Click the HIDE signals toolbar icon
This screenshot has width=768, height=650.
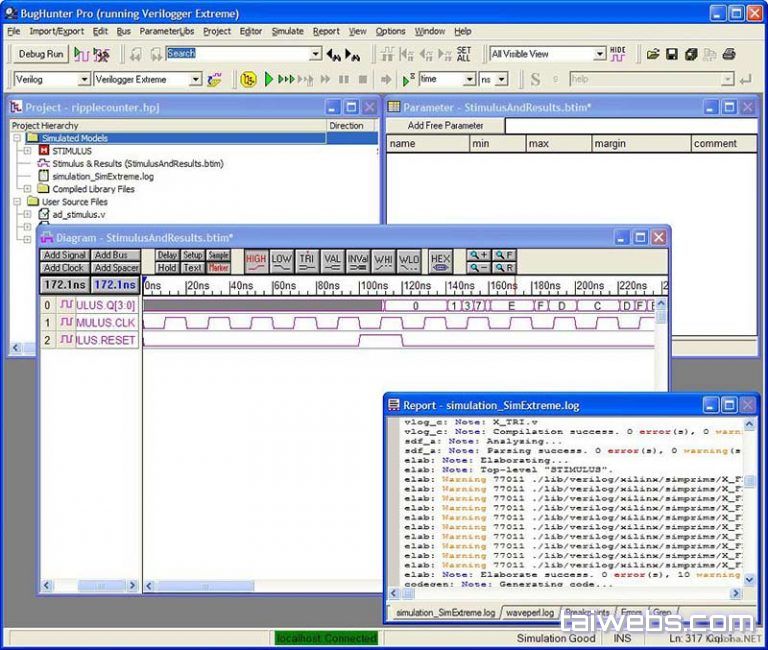[618, 54]
